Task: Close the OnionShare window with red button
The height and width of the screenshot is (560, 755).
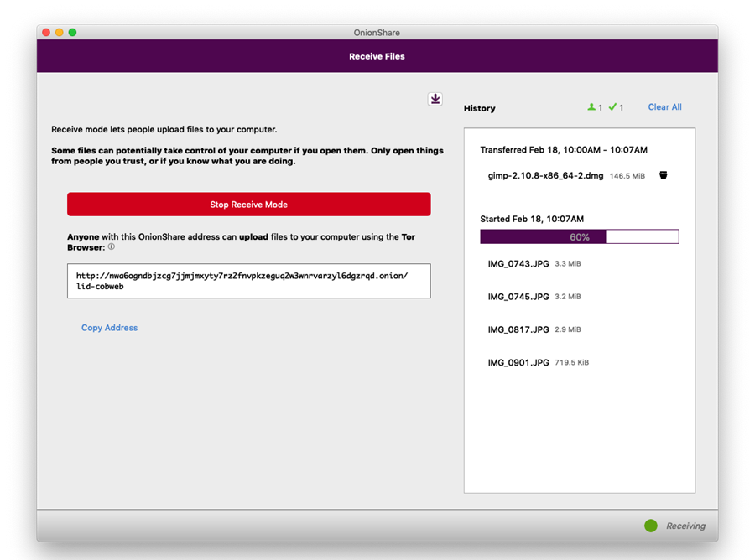Action: click(x=46, y=32)
